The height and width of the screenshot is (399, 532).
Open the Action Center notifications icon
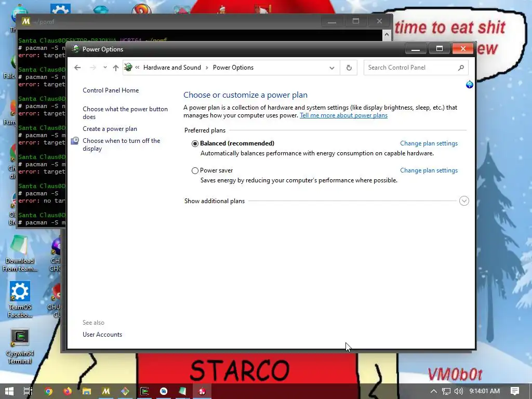515,391
